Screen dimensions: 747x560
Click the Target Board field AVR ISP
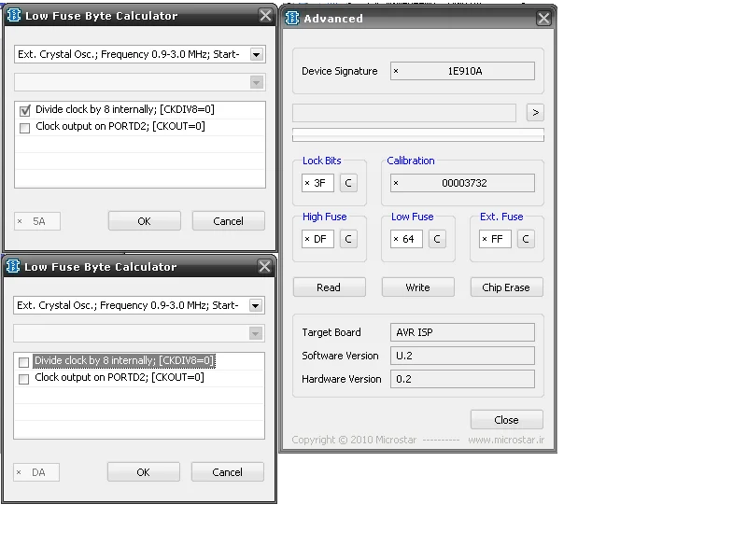[462, 332]
